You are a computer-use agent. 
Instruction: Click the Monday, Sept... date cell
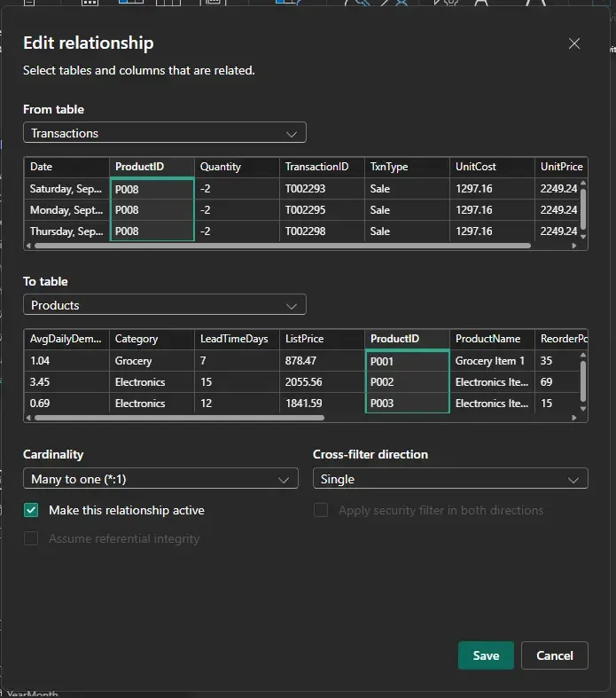pos(66,209)
